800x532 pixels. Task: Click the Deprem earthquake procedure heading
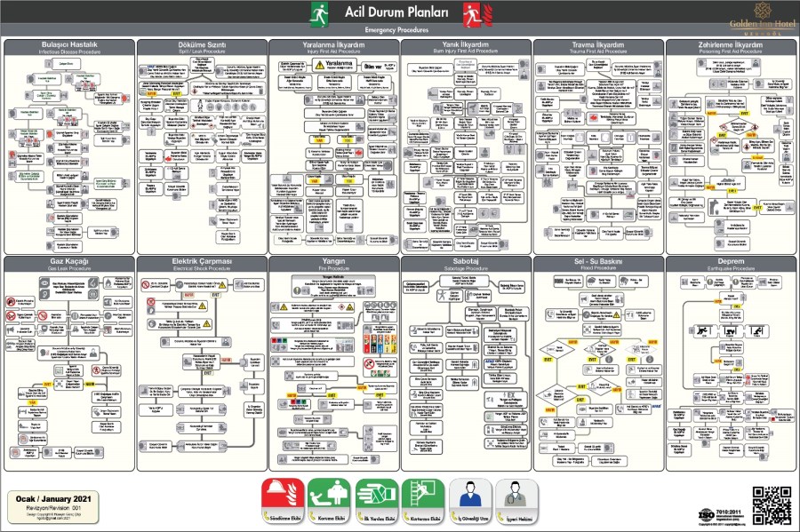pos(730,264)
